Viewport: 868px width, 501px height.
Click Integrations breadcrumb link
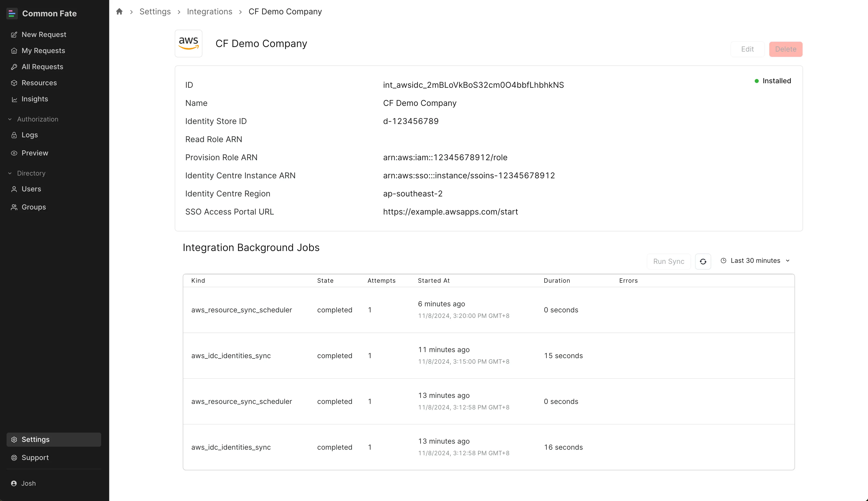(x=209, y=12)
